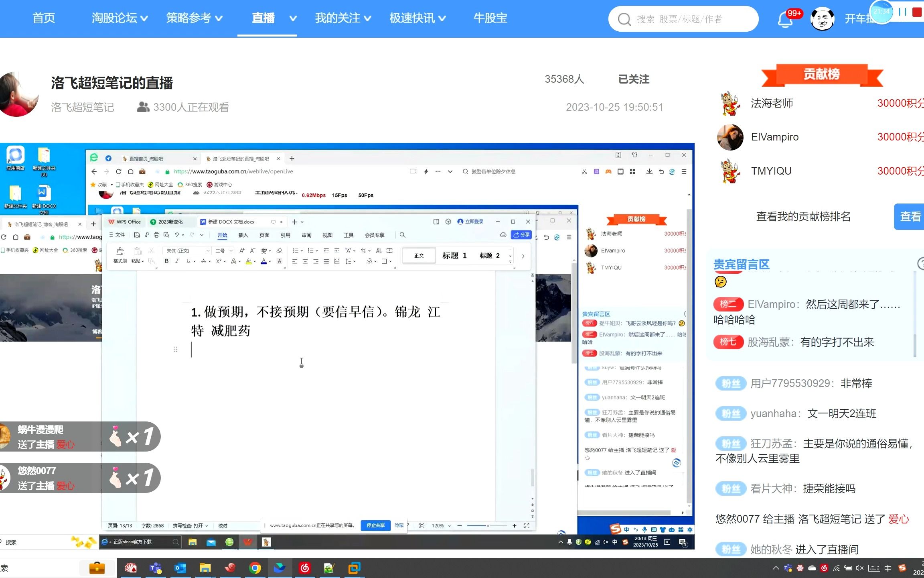924x578 pixels.
Task: Click the 分享 share button in WPS
Action: [x=521, y=235]
